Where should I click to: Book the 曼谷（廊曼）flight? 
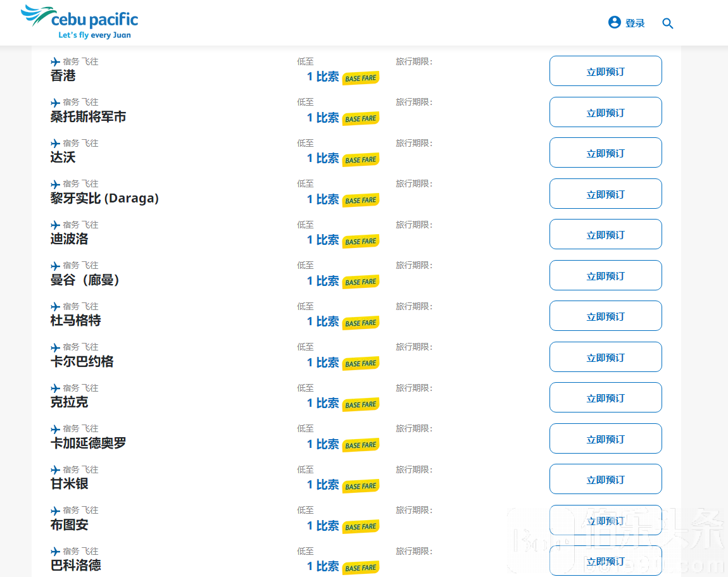click(x=605, y=276)
